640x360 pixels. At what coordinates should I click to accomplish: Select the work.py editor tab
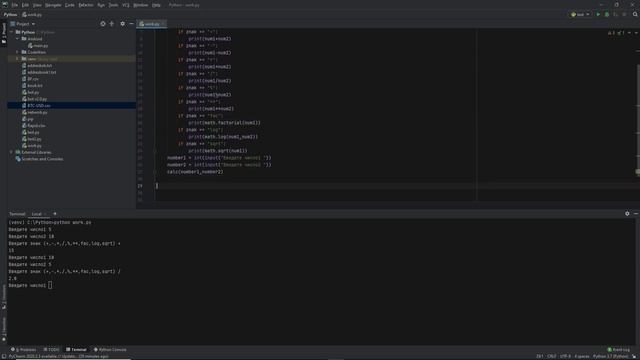151,24
